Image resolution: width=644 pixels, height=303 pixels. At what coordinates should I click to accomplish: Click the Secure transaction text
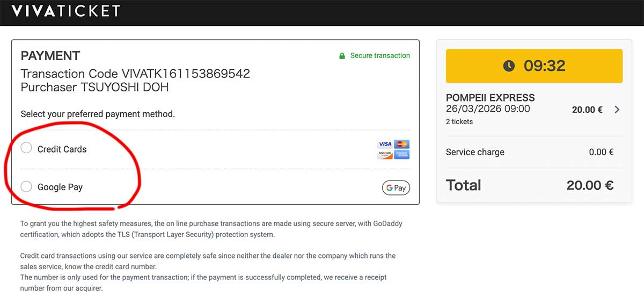(380, 56)
